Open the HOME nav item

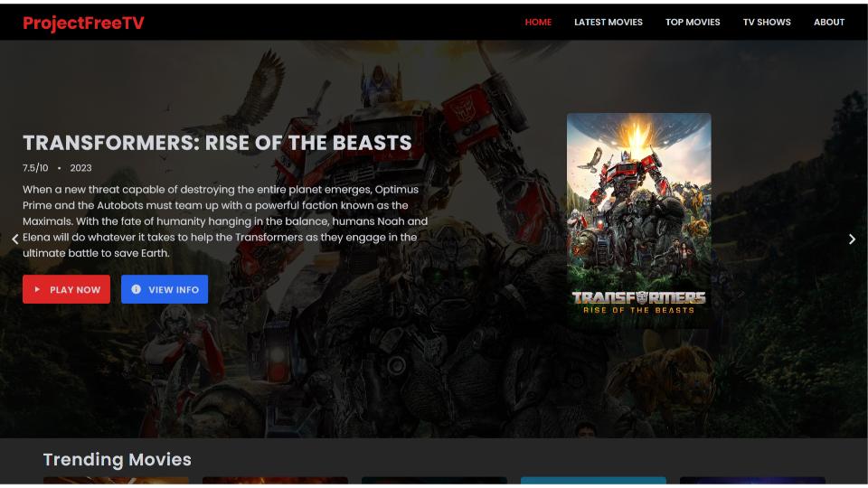tap(538, 22)
